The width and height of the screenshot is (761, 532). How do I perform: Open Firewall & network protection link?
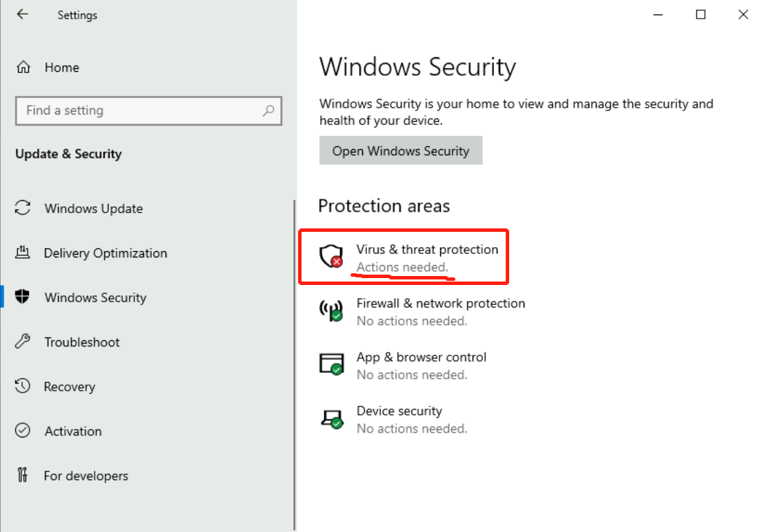(x=440, y=304)
